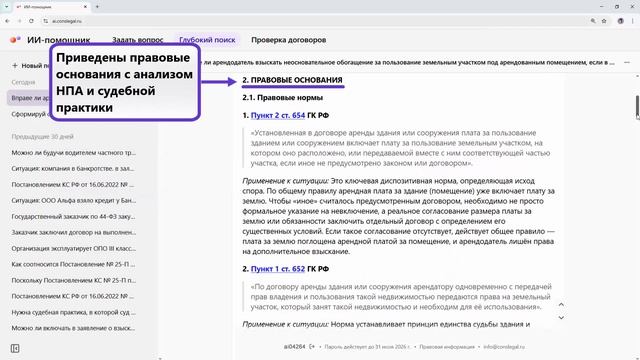Open the Задать вопрос tab

(x=138, y=40)
